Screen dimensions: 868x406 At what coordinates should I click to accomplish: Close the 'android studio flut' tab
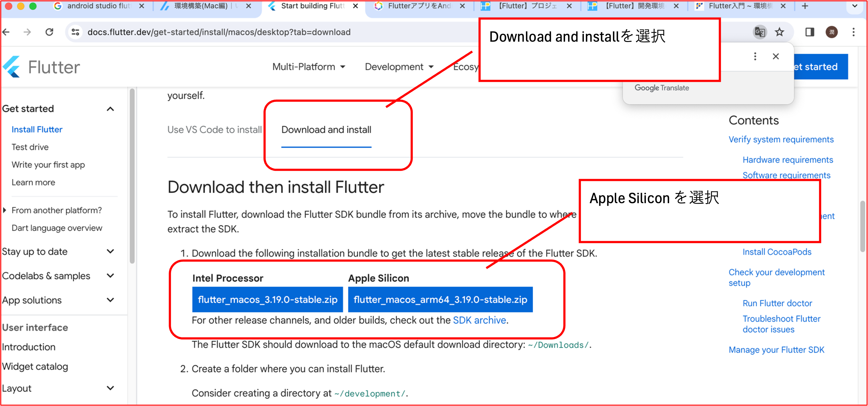(x=142, y=6)
